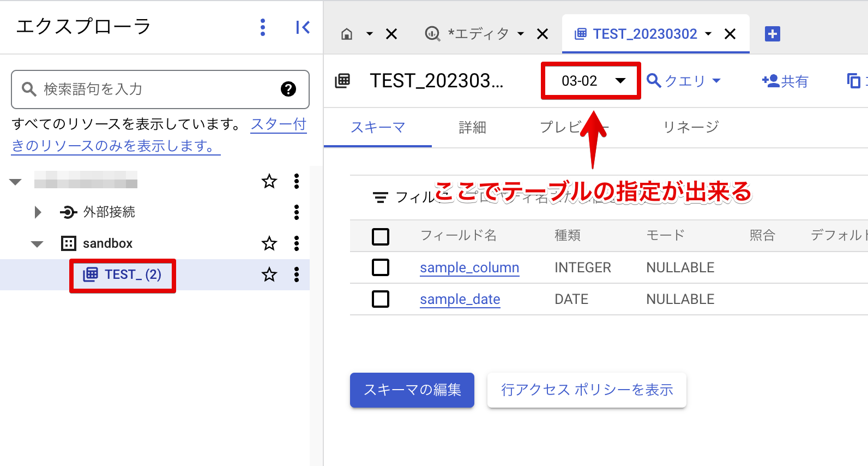Viewport: 868px width, 466px height.
Task: Open the クエリ dropdown menu
Action: (x=684, y=81)
